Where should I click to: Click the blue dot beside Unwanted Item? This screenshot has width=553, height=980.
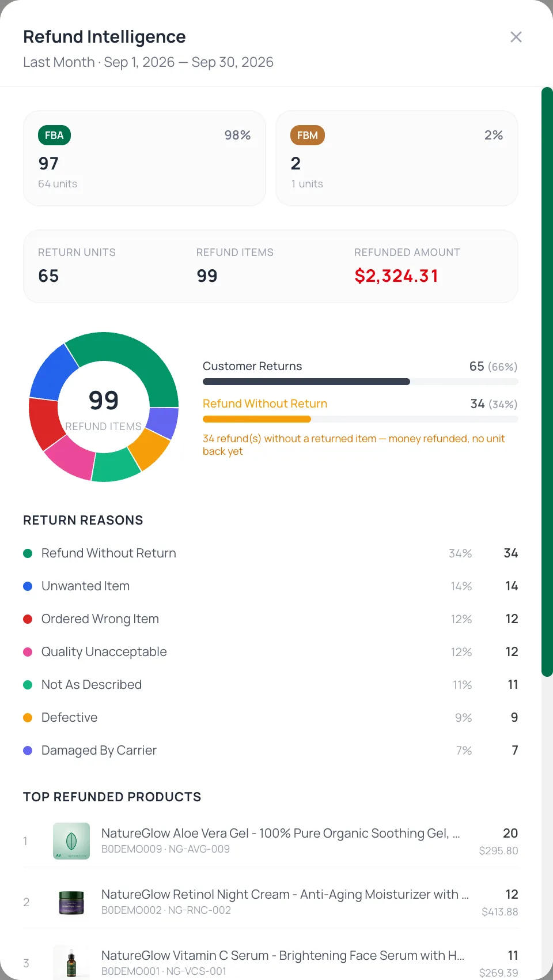[x=28, y=586]
